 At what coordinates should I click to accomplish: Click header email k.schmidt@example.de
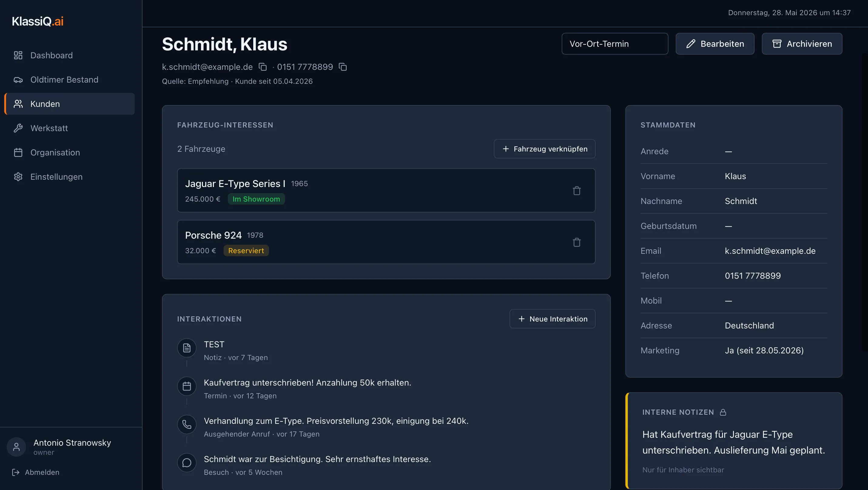(x=207, y=67)
